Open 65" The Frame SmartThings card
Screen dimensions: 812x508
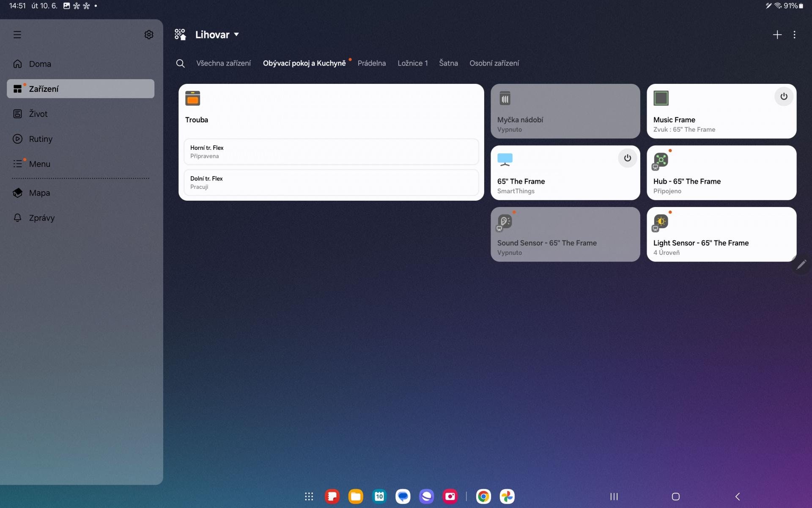coord(565,173)
